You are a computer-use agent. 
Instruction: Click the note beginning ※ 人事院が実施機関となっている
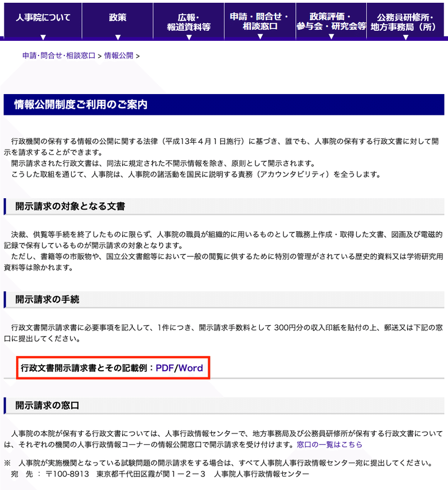(x=218, y=463)
